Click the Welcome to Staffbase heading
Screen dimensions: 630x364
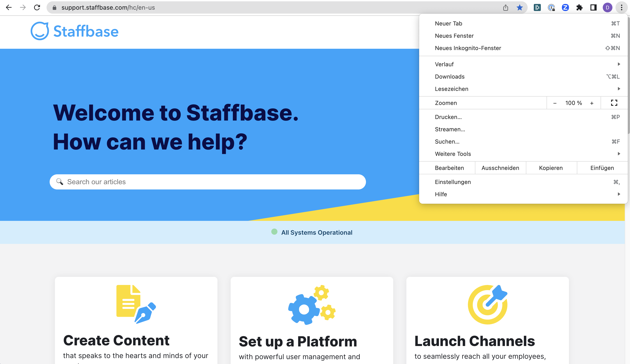pos(176,113)
